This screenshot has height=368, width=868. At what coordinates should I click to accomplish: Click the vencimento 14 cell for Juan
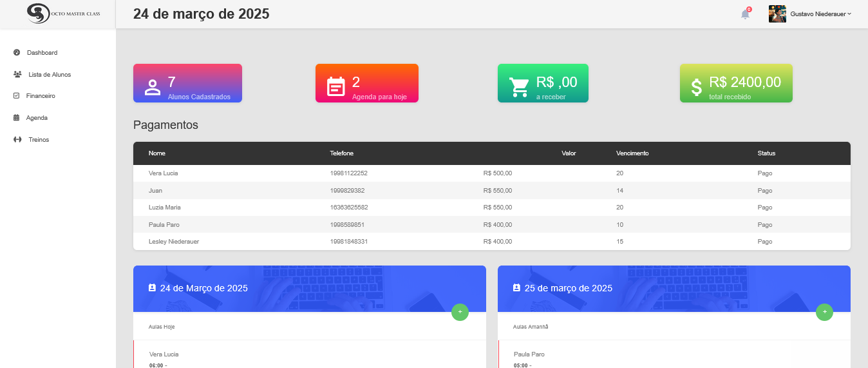[619, 191]
